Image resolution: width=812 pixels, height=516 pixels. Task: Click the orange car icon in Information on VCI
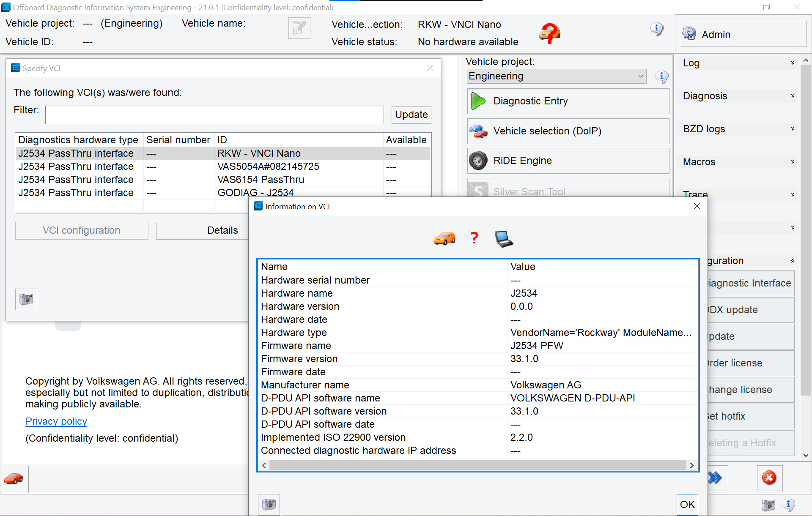tap(444, 239)
